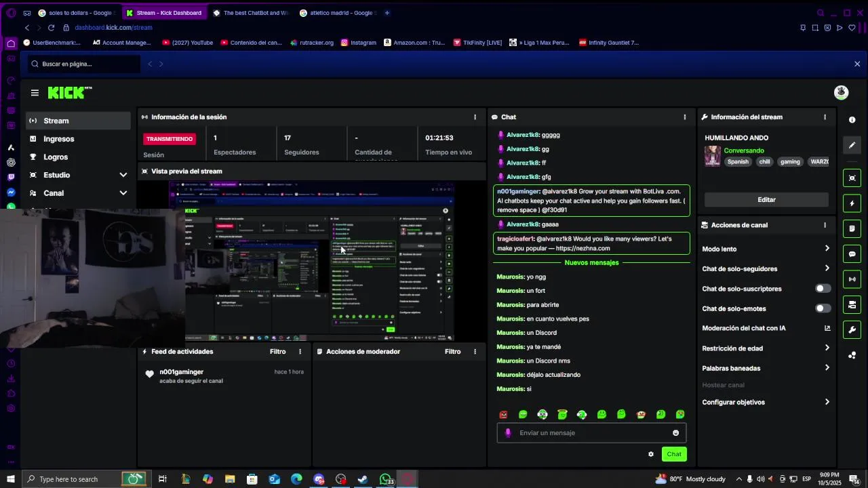Open WhatsApp from the Windows taskbar
Image resolution: width=868 pixels, height=488 pixels.
(x=385, y=479)
